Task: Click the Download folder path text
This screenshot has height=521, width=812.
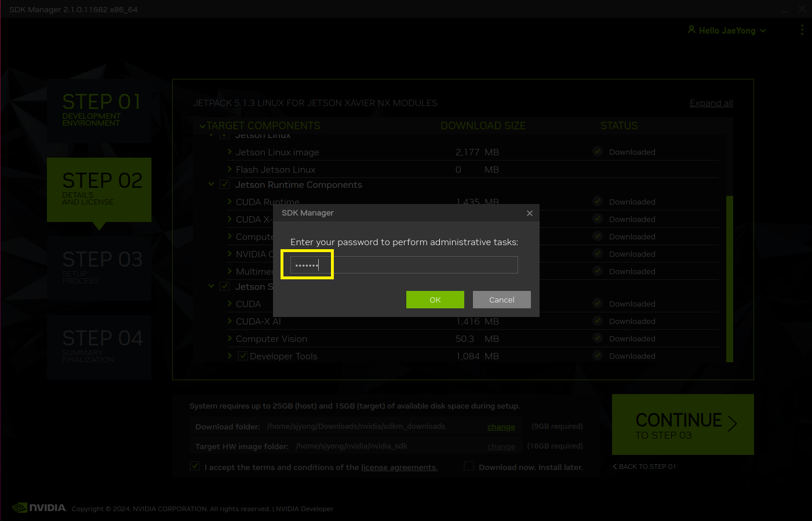Action: (356, 427)
